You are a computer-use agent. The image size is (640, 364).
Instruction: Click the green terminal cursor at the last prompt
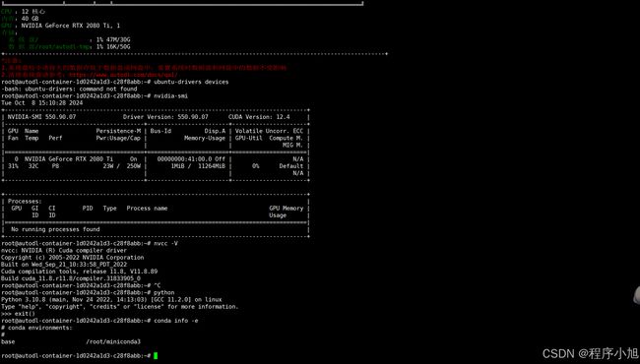pyautogui.click(x=156, y=356)
